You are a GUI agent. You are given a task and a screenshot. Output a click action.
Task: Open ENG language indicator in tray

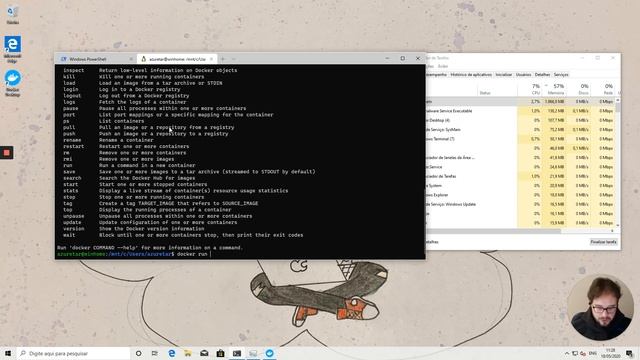coord(593,353)
